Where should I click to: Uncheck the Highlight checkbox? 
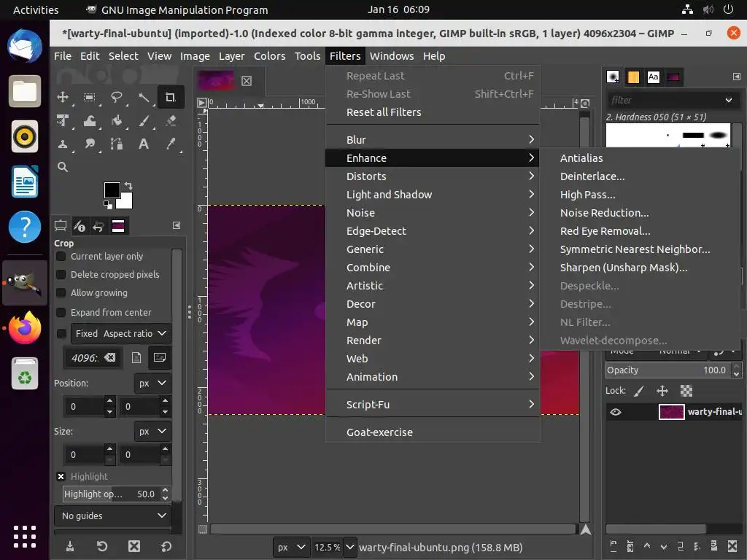[61, 477]
